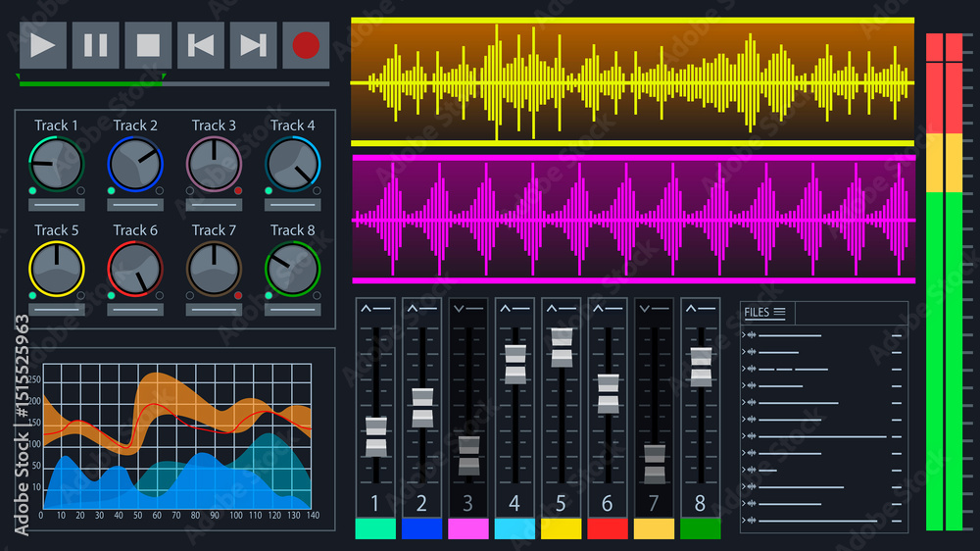
Task: Expand channel 3 with its down chevron
Action: (459, 308)
